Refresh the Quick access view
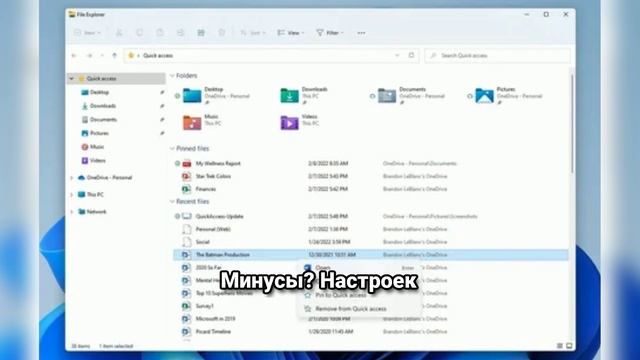 tap(411, 55)
